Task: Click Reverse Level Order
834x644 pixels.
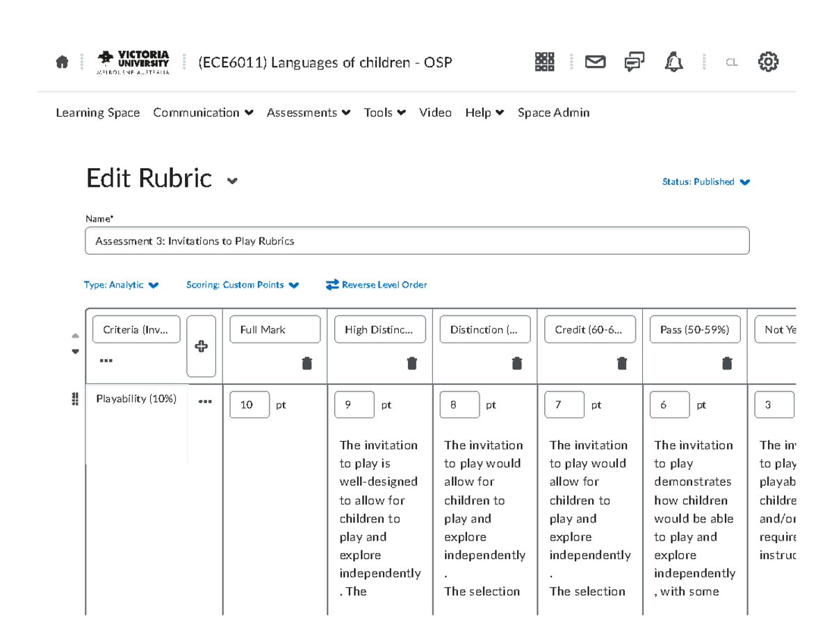Action: [x=376, y=285]
